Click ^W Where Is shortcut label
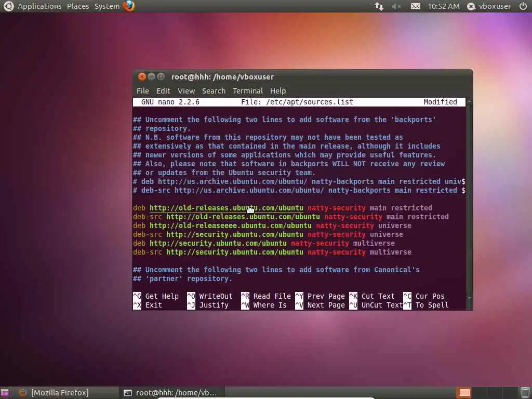 (263, 305)
